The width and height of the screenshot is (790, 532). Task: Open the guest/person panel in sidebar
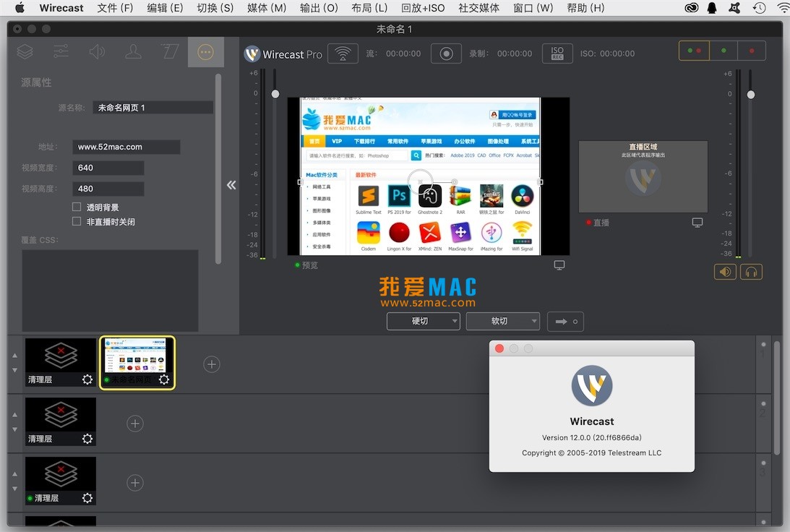point(133,51)
